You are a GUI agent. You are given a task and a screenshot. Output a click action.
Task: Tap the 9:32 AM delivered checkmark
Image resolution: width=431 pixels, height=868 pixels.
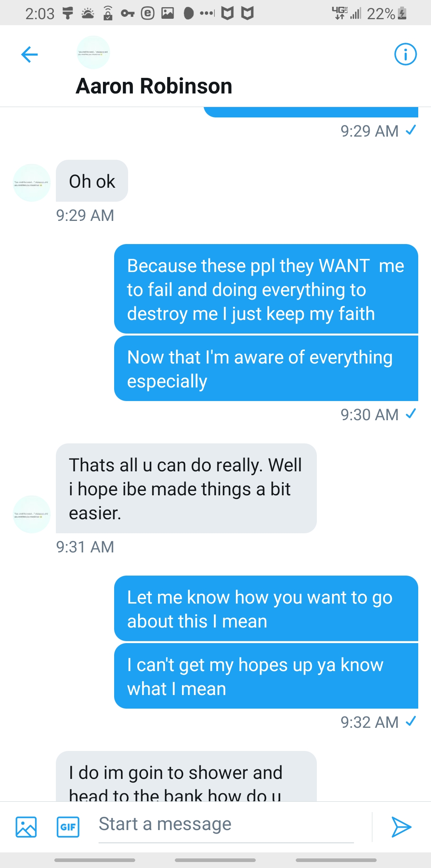pos(411,721)
